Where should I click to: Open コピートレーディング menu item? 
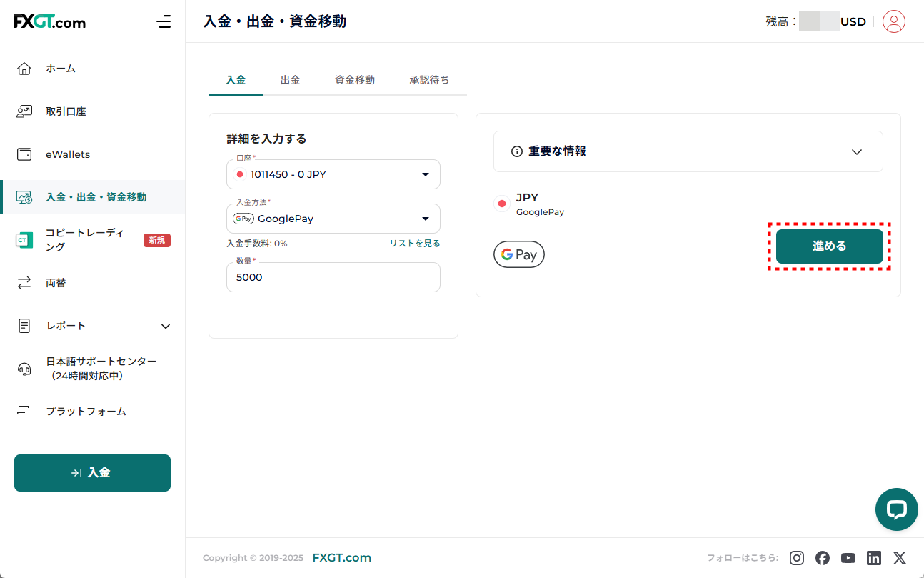[x=93, y=240]
